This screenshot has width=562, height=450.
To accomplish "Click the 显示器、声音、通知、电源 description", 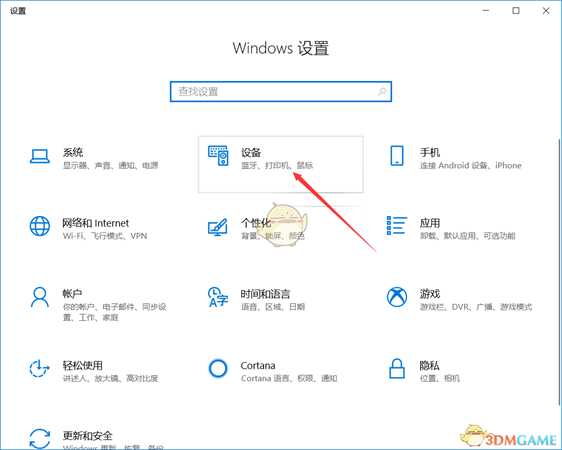I will [x=111, y=165].
